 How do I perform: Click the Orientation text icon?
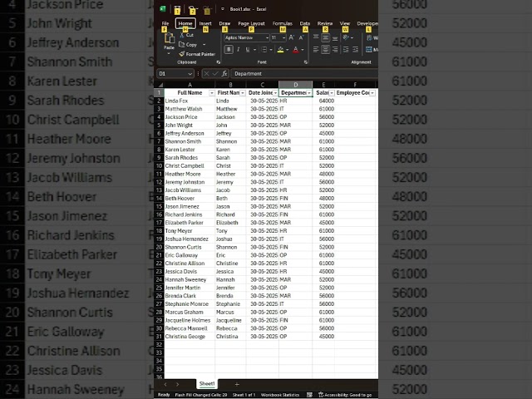[x=346, y=37]
